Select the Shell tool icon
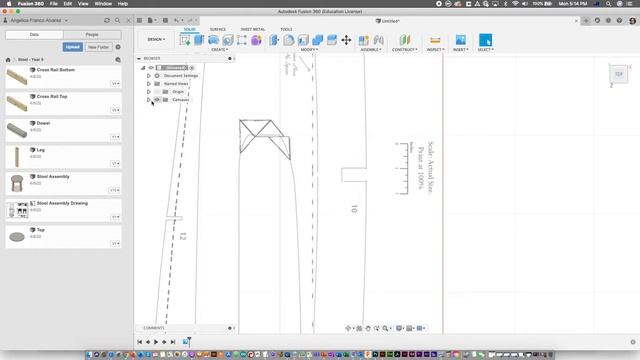640x360 pixels. [303, 40]
